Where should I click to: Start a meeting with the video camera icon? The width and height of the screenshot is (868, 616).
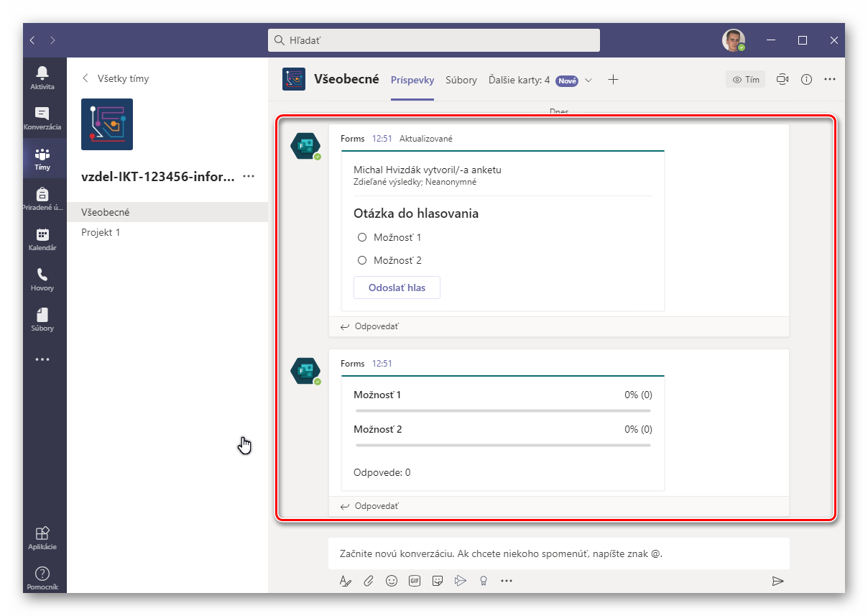(782, 80)
